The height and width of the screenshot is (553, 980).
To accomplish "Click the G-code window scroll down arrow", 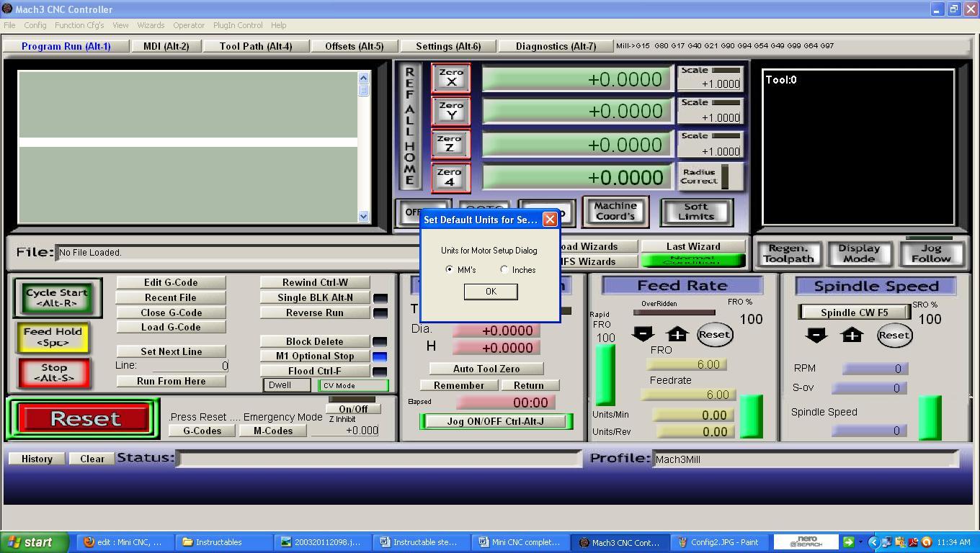I will 363,216.
